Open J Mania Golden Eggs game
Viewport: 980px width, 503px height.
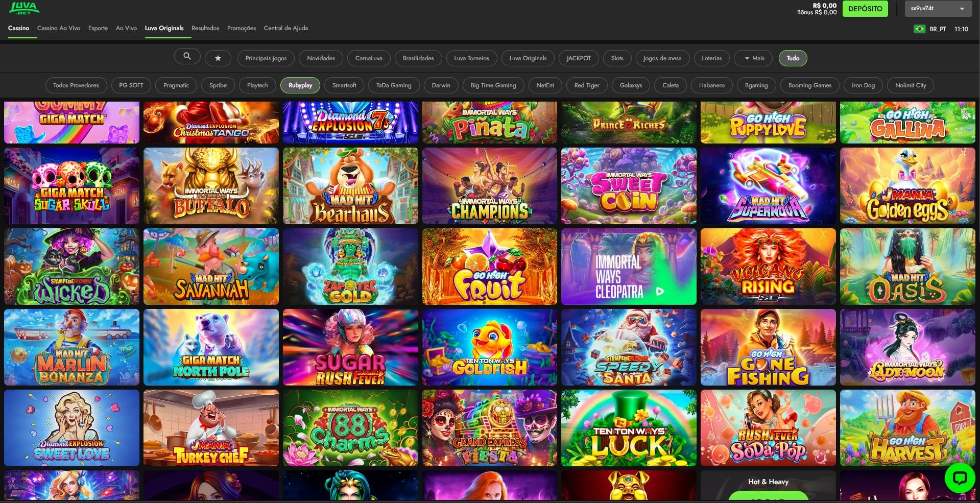tap(907, 186)
